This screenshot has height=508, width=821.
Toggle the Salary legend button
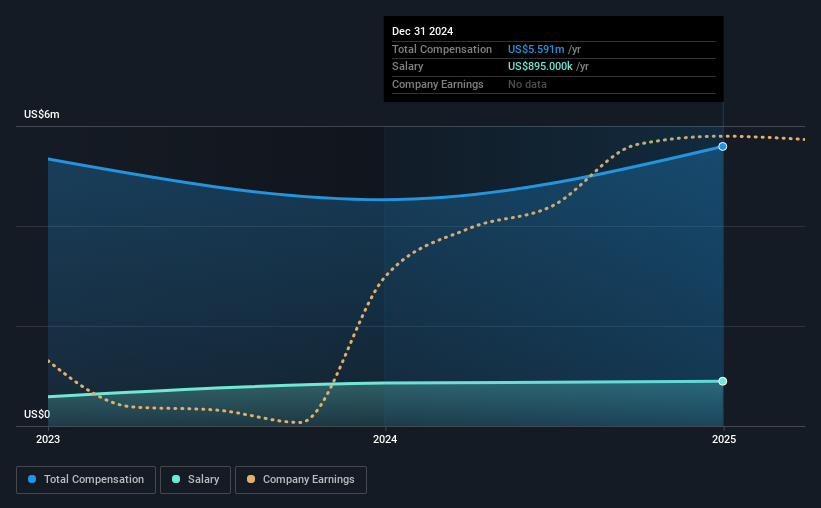(195, 480)
